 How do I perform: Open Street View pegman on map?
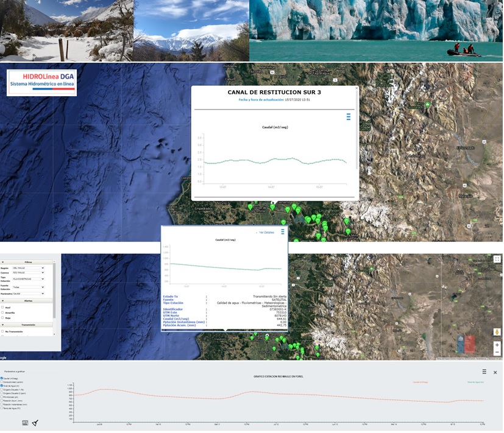pyautogui.click(x=497, y=332)
